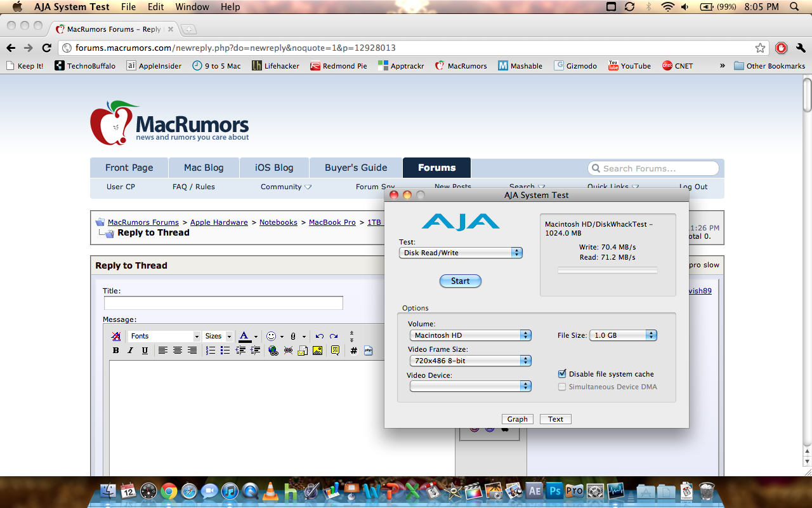Screen dimensions: 812x508
Task: Open the attachment paperclip icon
Action: point(293,336)
